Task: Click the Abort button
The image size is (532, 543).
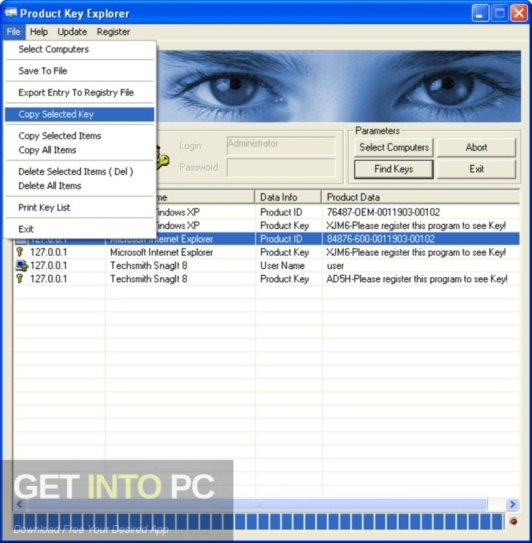Action: [x=476, y=148]
